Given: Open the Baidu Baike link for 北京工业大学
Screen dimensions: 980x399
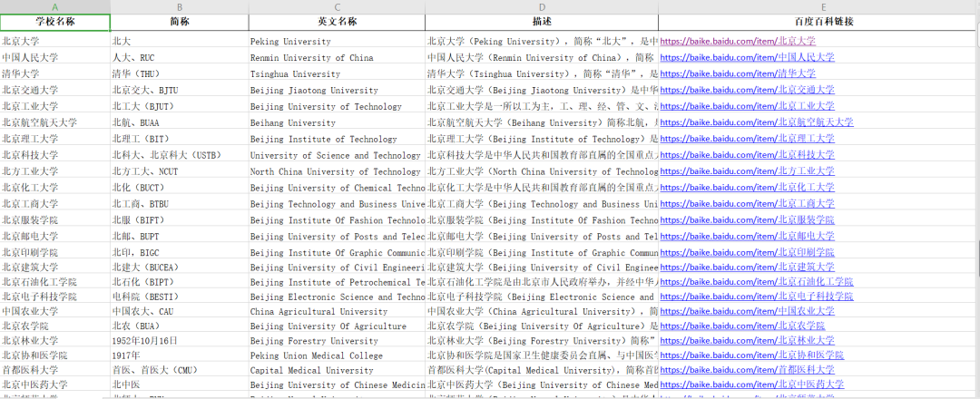Looking at the screenshot, I should 747,106.
